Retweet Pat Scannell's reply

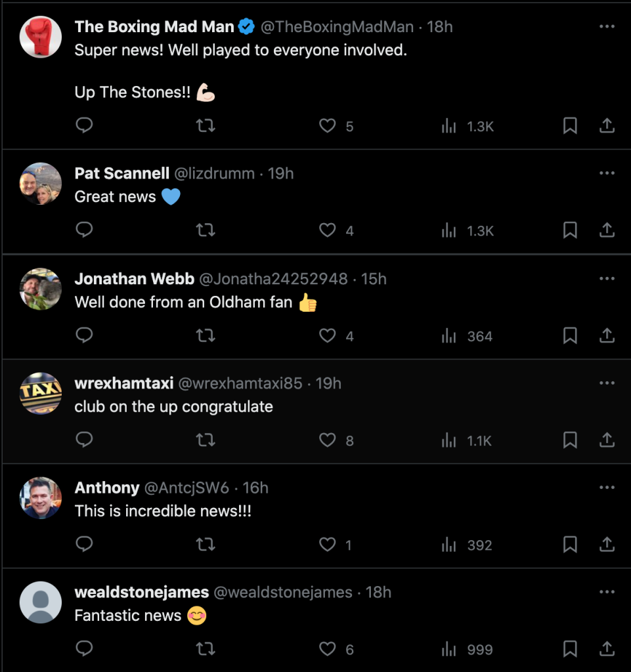pos(206,230)
